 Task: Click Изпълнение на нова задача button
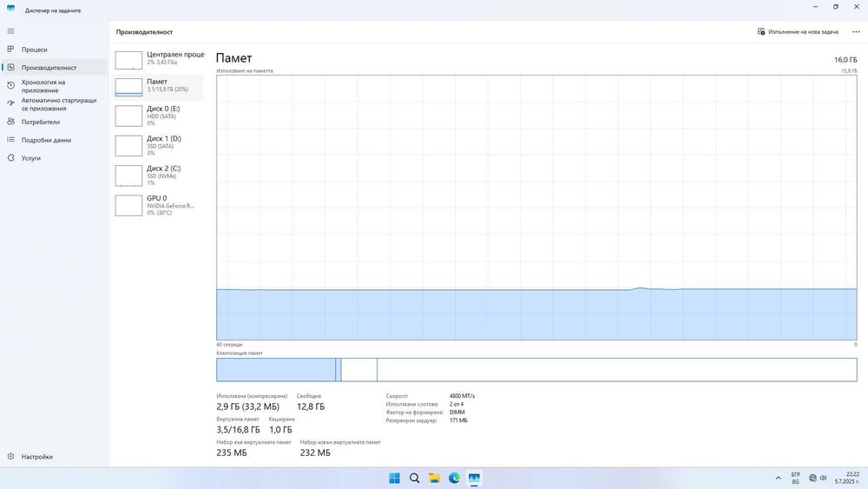(x=798, y=32)
